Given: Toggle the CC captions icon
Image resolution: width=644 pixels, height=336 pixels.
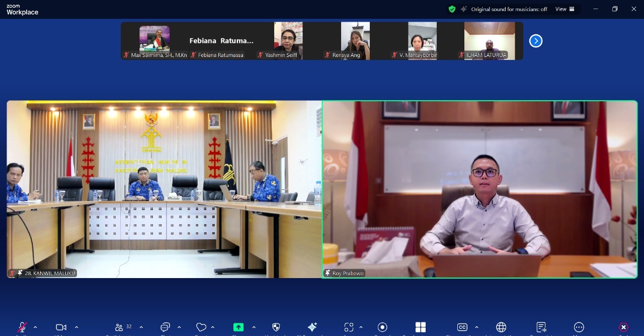Looking at the screenshot, I should pos(462,327).
